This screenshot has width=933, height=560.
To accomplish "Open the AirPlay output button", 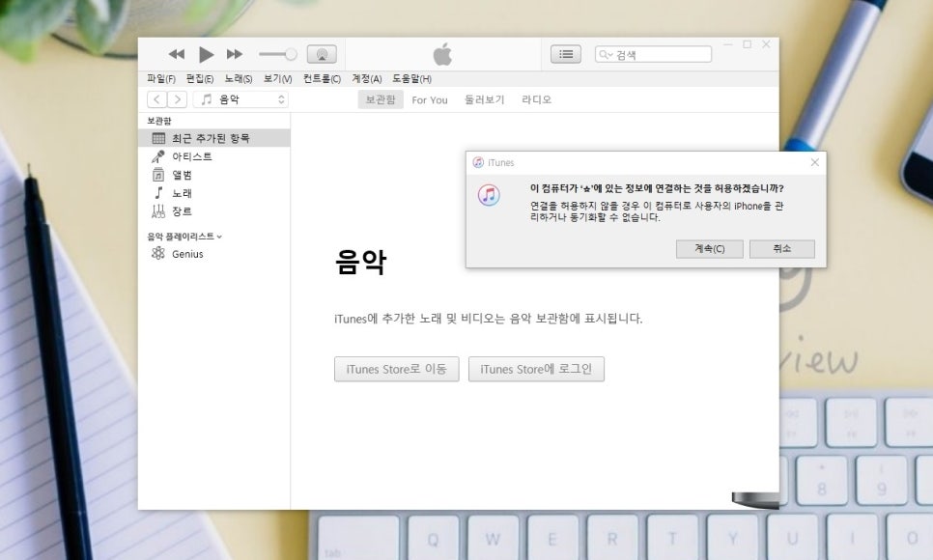I will (x=322, y=54).
